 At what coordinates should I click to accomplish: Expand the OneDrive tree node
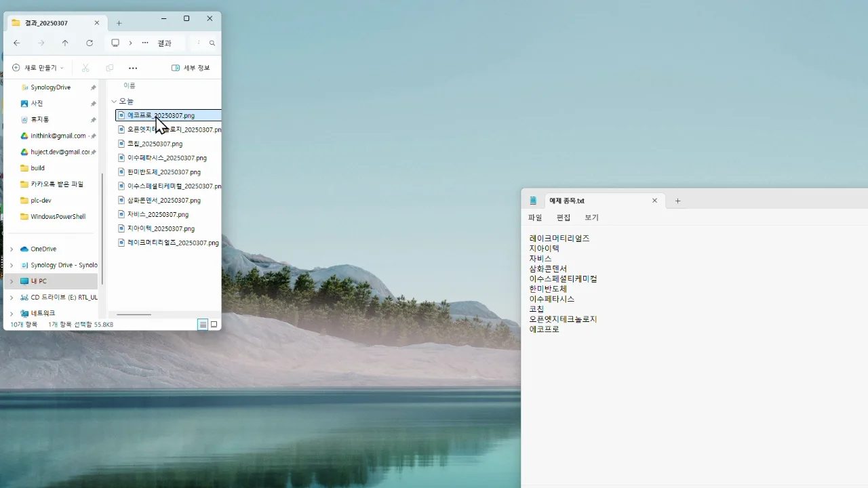(x=11, y=249)
